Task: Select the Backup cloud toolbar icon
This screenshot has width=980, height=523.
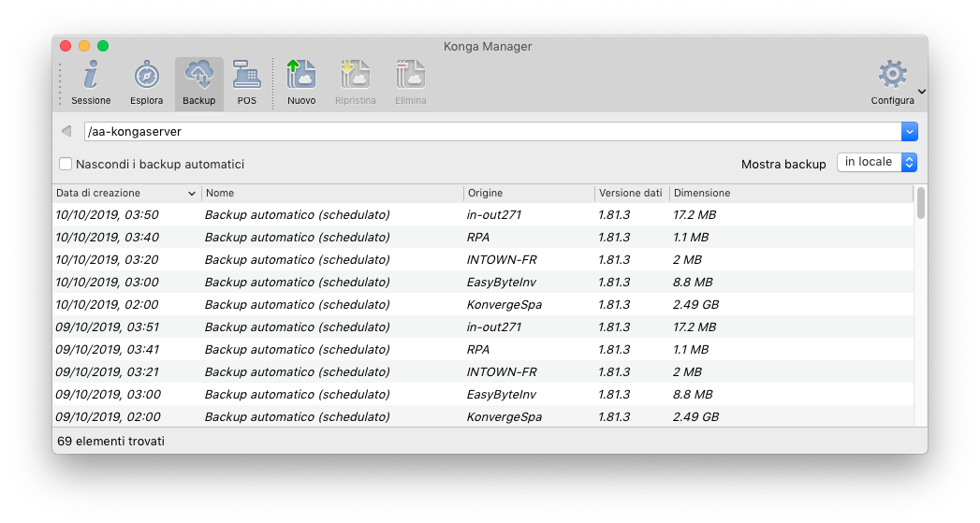Action: [x=198, y=83]
